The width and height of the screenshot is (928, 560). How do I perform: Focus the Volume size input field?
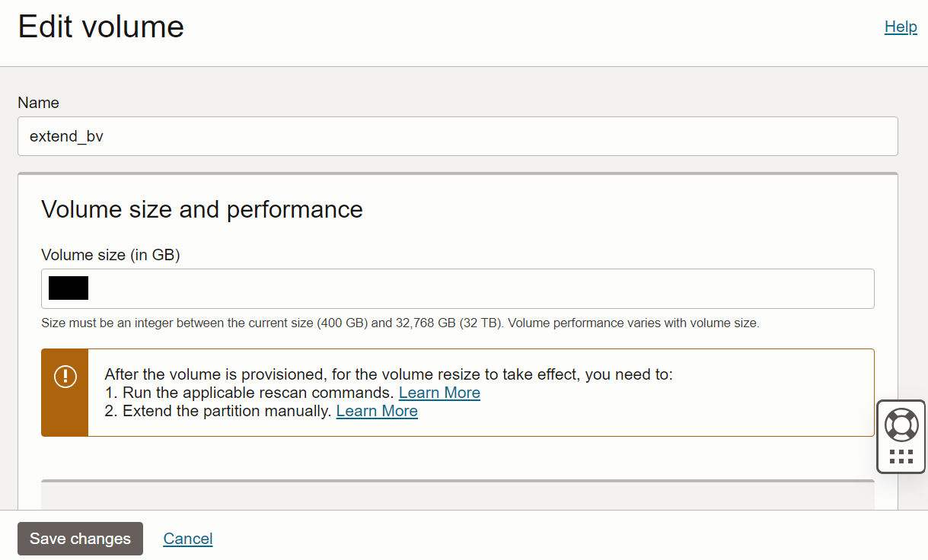coord(457,288)
